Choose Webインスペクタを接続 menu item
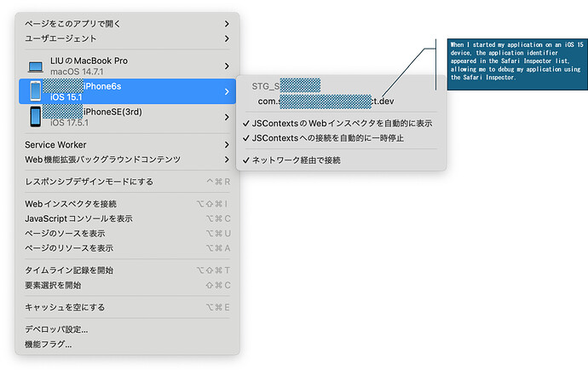Viewport: 588px width, 372px height. [71, 204]
